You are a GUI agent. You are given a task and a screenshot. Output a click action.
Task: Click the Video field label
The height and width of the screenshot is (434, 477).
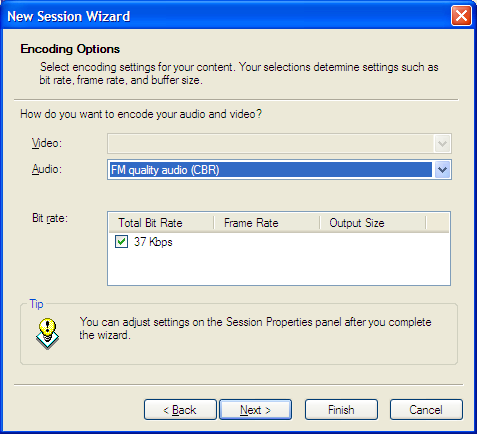pos(47,143)
